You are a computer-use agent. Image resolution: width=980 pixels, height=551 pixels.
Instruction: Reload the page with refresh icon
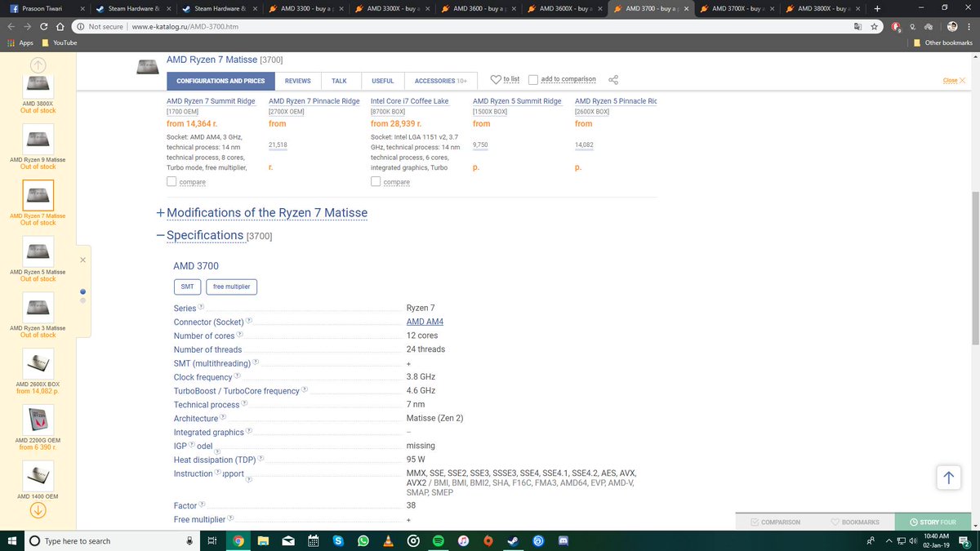point(46,26)
